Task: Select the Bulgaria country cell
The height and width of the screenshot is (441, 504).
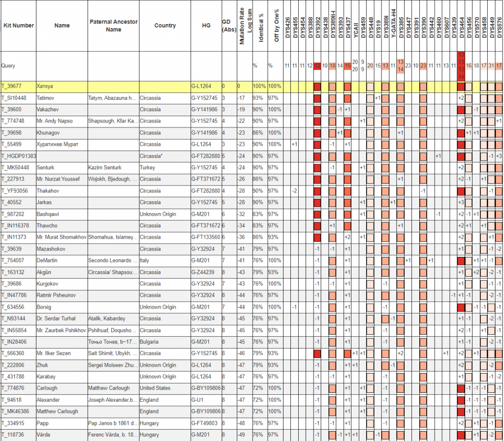Action: [150, 342]
